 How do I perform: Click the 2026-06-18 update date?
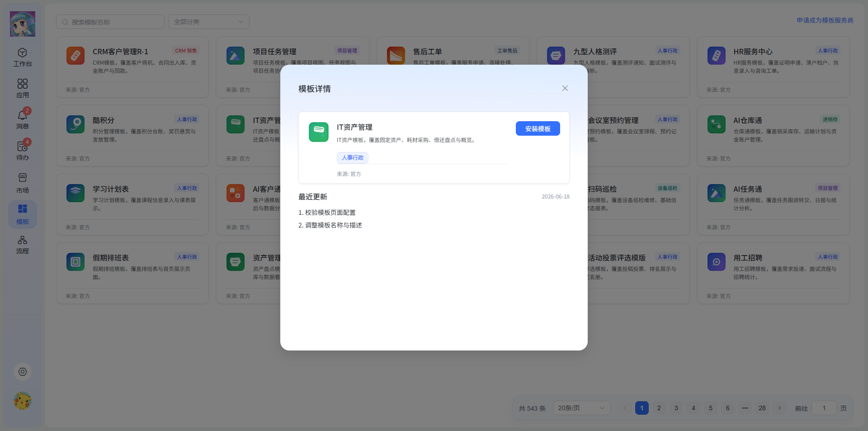pos(556,197)
